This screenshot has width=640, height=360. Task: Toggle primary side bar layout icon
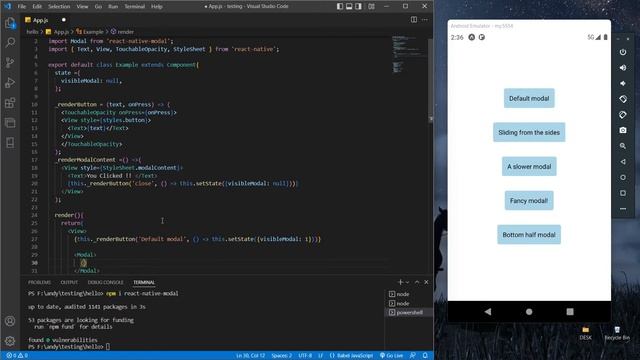pos(340,6)
